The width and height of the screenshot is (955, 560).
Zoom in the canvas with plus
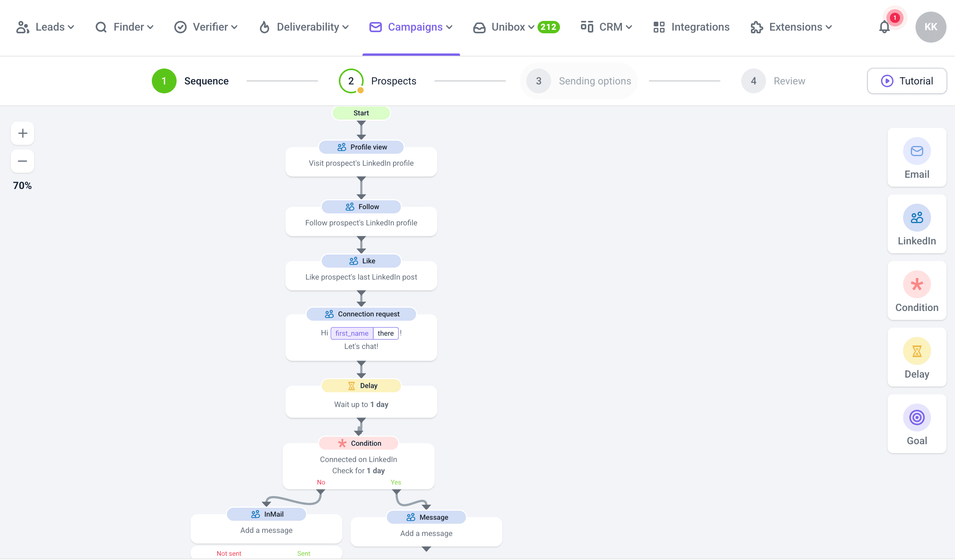tap(22, 133)
